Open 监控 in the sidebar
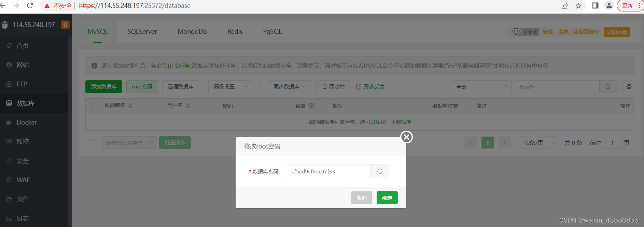Image resolution: width=644 pixels, height=227 pixels. (34, 141)
